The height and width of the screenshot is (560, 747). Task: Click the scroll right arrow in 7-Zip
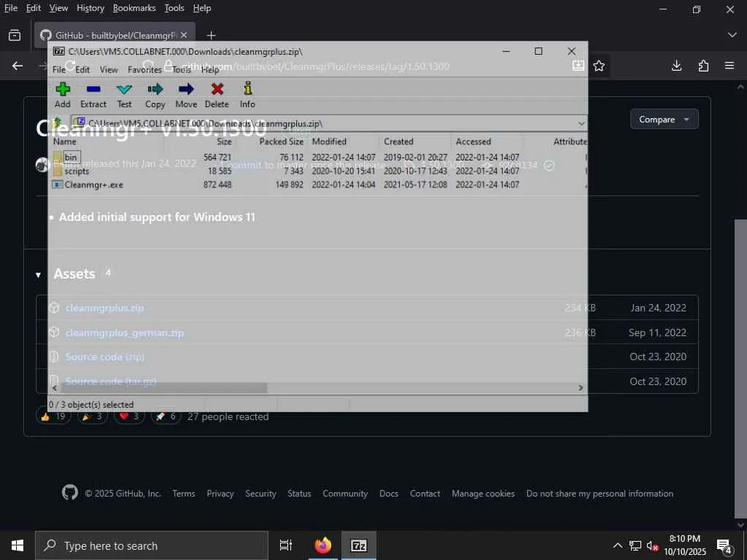pyautogui.click(x=580, y=388)
